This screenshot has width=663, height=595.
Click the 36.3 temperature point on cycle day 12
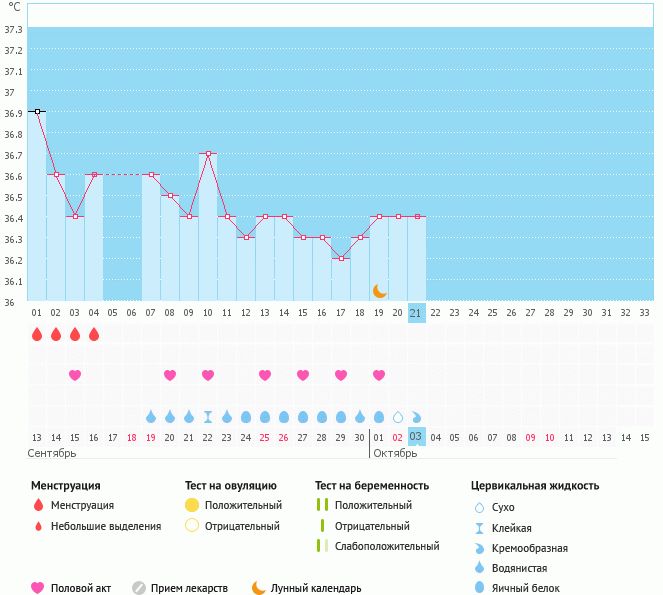tap(247, 237)
